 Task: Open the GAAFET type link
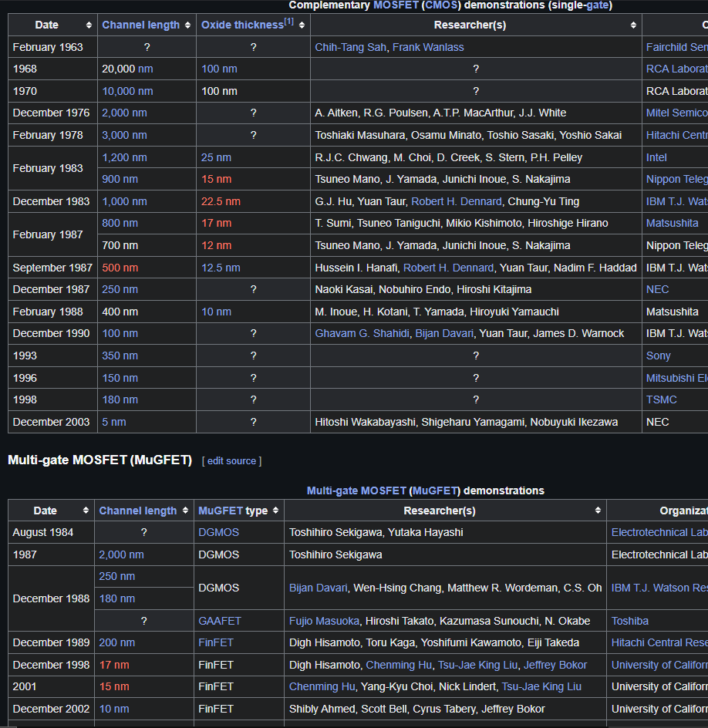click(x=220, y=621)
